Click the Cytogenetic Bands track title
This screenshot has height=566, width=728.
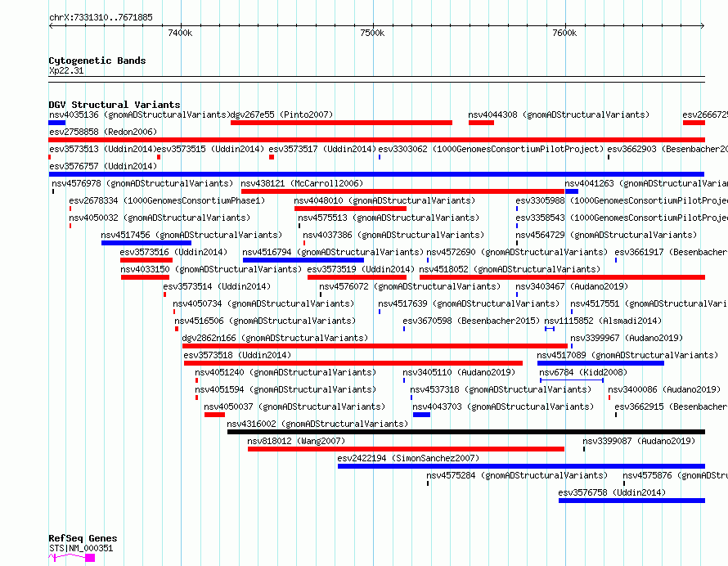click(x=97, y=61)
